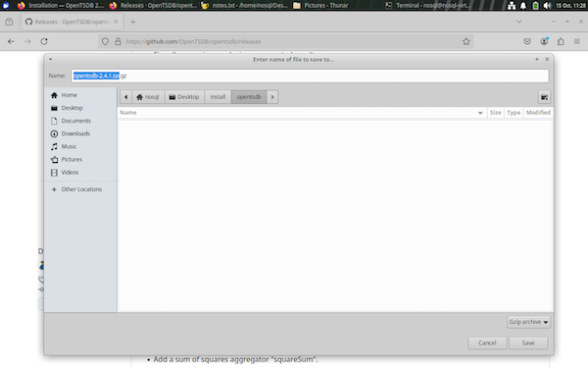Open the Firefox hamburger menu
This screenshot has width=588, height=368.
[577, 41]
